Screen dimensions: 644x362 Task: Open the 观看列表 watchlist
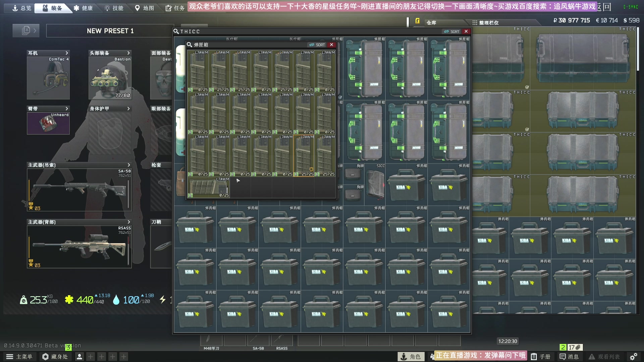click(604, 357)
